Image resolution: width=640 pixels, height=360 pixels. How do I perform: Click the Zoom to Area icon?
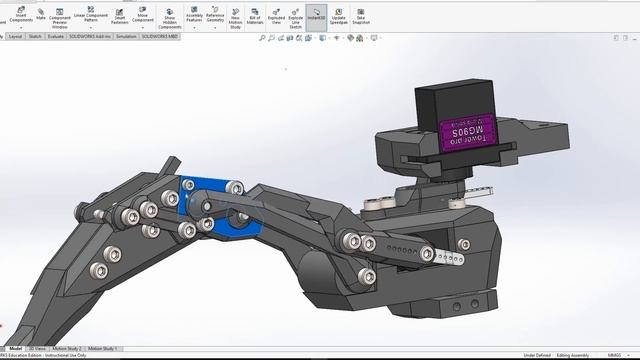pos(271,38)
